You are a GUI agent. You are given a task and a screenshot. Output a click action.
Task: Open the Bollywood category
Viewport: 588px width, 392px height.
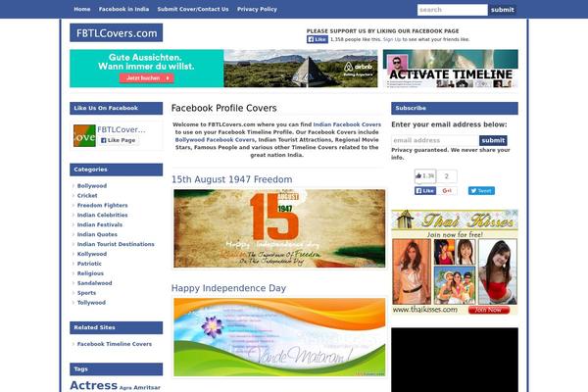92,186
